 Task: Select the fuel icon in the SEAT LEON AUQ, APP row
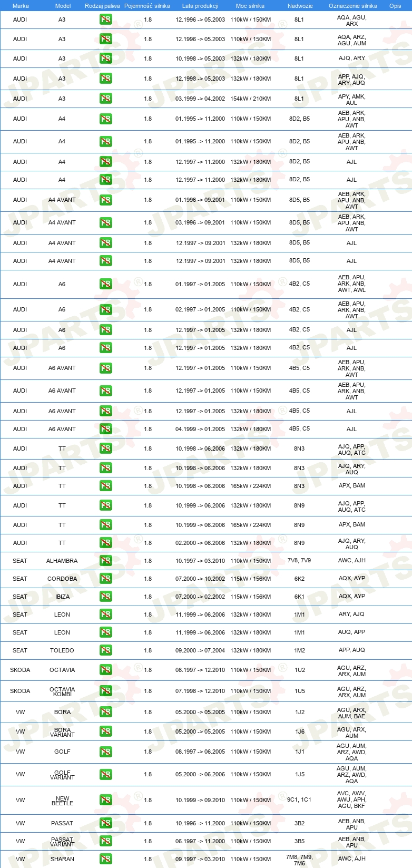106,632
